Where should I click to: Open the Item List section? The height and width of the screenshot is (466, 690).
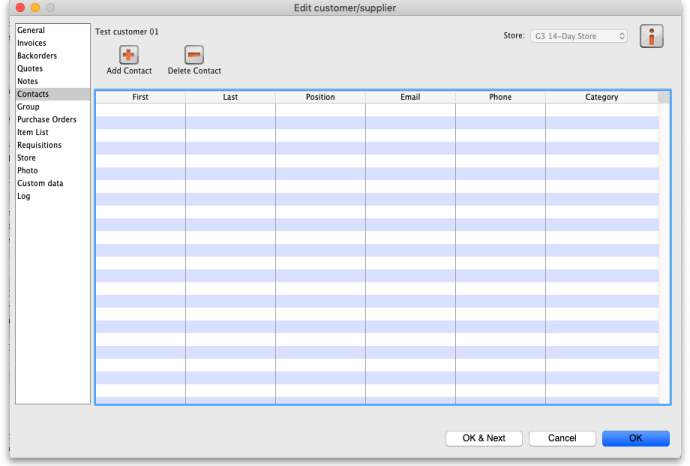33,132
